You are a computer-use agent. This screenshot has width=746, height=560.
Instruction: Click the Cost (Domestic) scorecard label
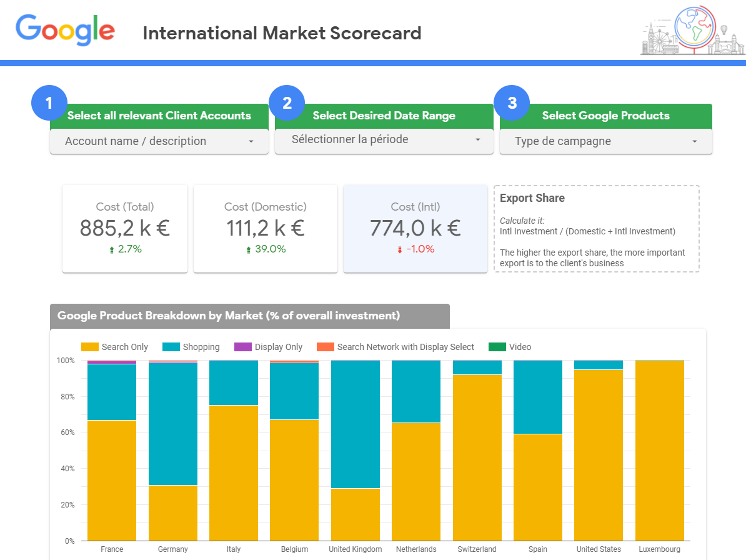pos(266,207)
